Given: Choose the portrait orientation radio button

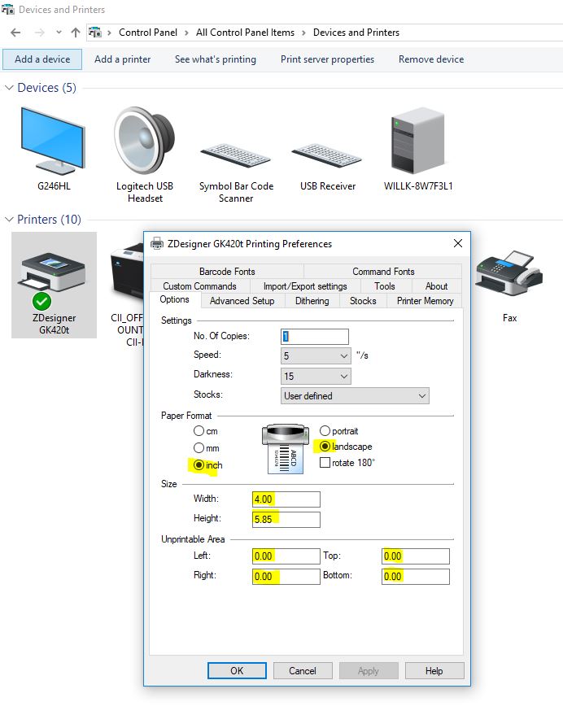Looking at the screenshot, I should pyautogui.click(x=325, y=430).
